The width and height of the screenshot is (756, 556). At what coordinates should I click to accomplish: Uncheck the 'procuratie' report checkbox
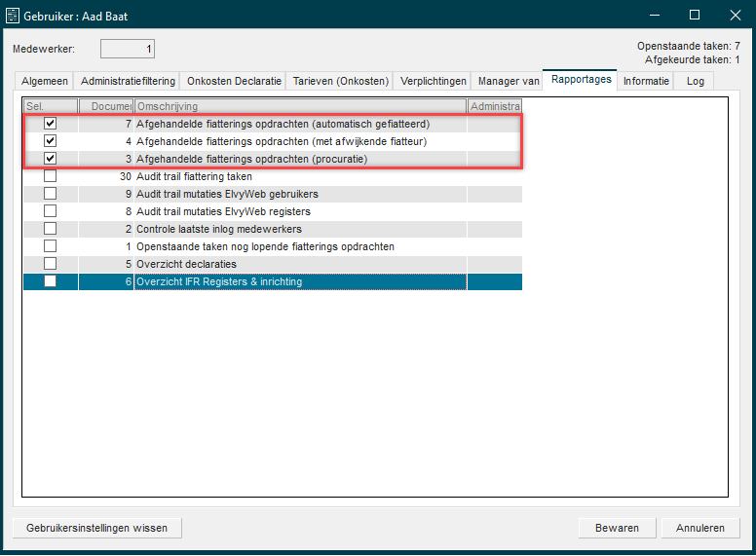point(51,159)
